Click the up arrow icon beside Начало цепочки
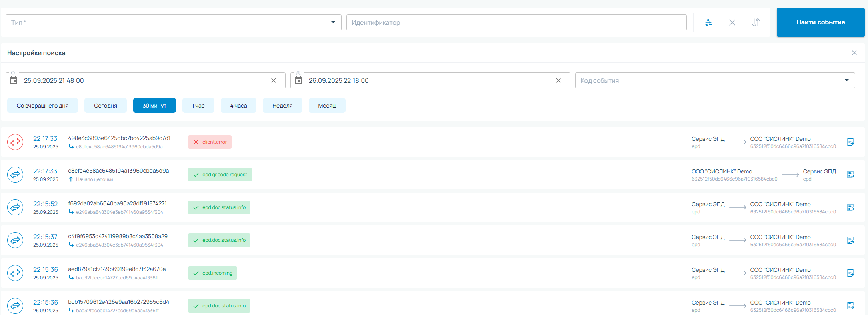 71,179
